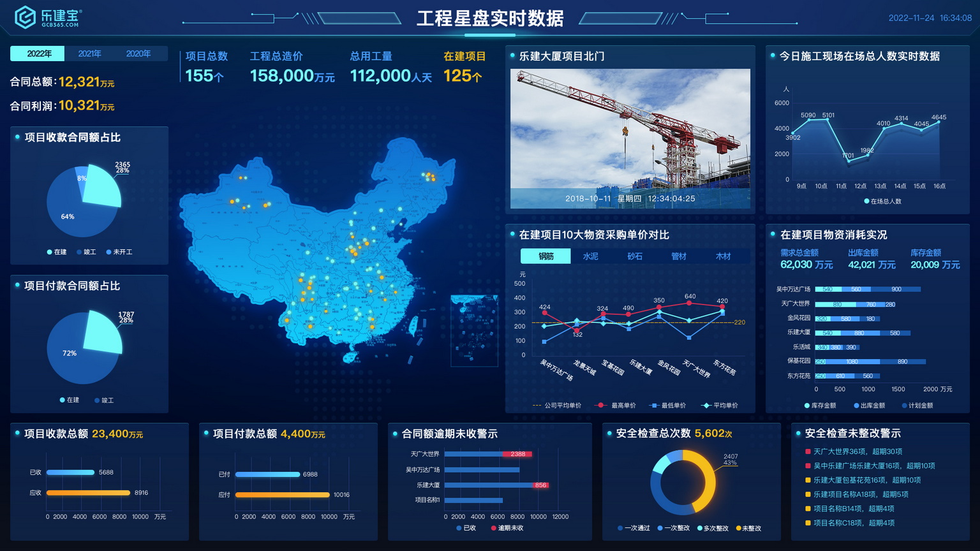Click the 总用工量 112,000人天 figure
The image size is (980, 551).
click(x=390, y=76)
